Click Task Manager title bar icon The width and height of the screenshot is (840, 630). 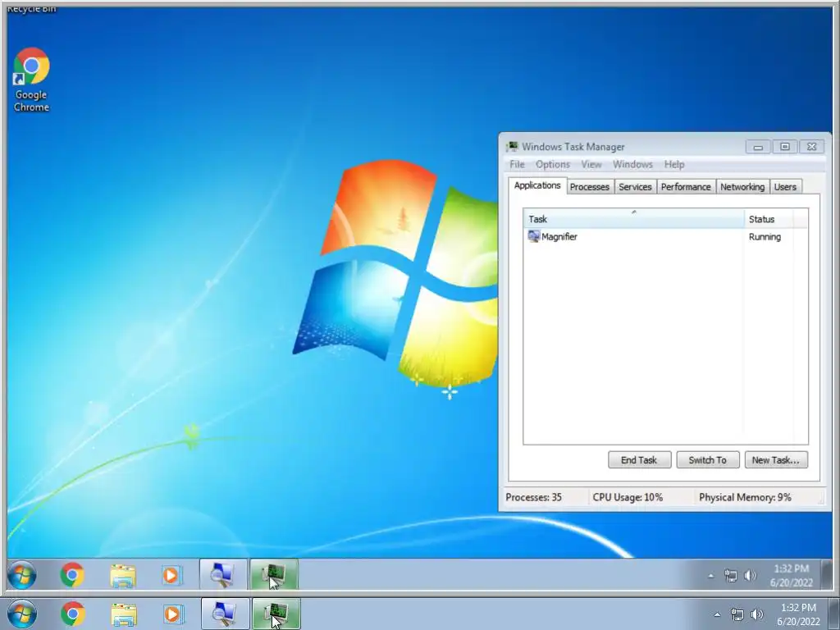[x=512, y=146]
